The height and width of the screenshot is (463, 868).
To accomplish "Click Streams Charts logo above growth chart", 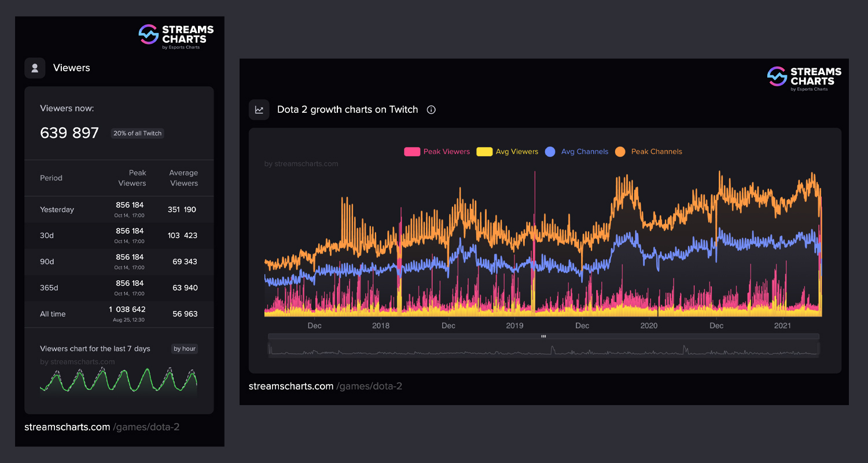I will click(804, 79).
